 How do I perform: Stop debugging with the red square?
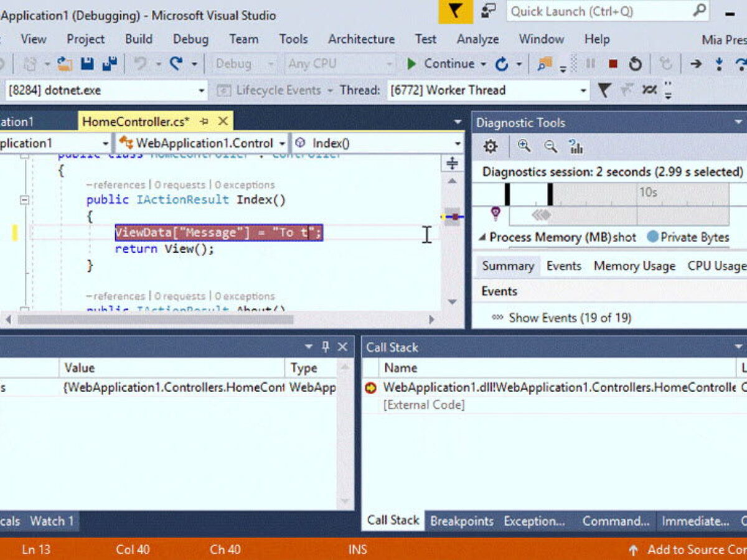613,63
